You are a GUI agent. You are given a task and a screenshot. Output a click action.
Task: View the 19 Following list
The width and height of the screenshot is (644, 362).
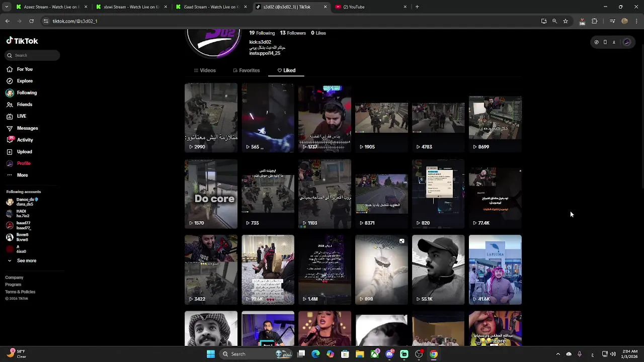point(262,33)
